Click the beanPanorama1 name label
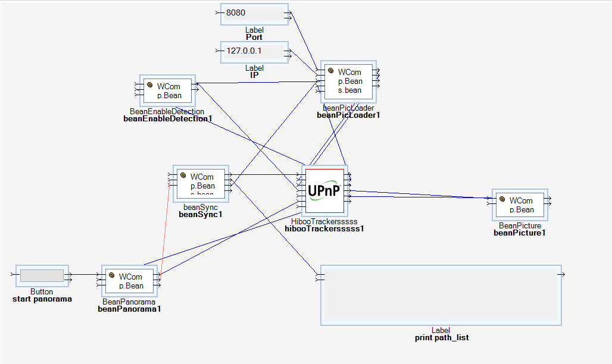The image size is (612, 364). (x=129, y=309)
